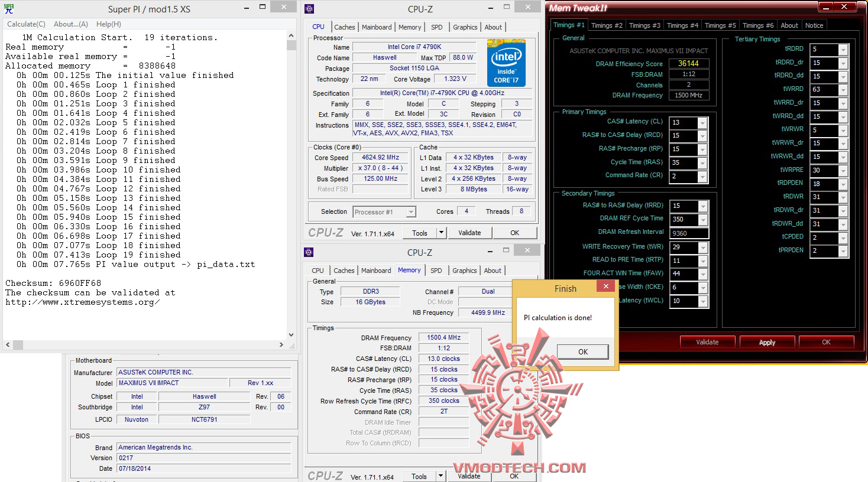Expand Command Rate (CR) dropdown in MemTweakIt
The image size is (868, 482).
702,177
